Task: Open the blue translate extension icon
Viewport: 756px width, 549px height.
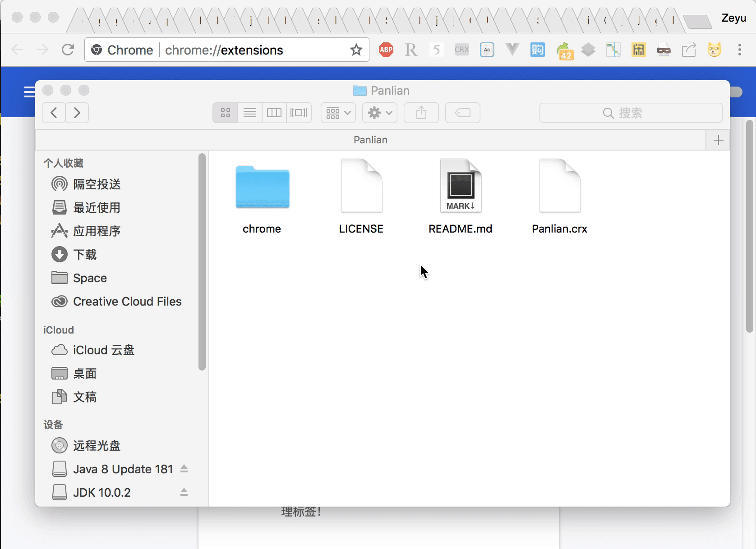Action: pos(538,50)
